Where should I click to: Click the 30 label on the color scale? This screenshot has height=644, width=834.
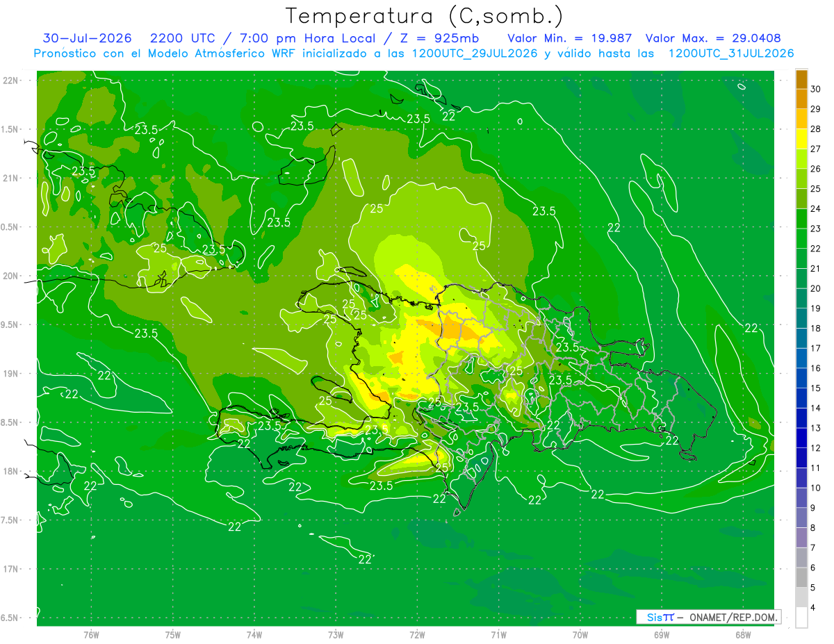(x=816, y=89)
